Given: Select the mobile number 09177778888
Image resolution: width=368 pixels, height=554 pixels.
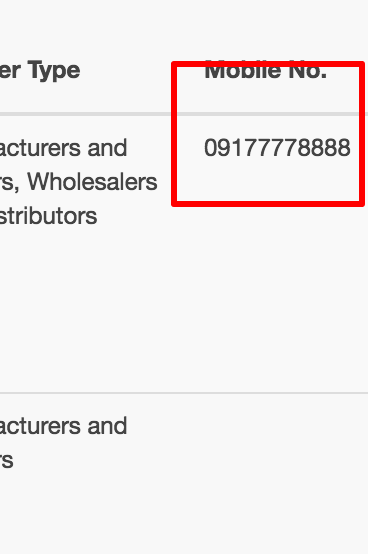Looking at the screenshot, I should pyautogui.click(x=277, y=148).
